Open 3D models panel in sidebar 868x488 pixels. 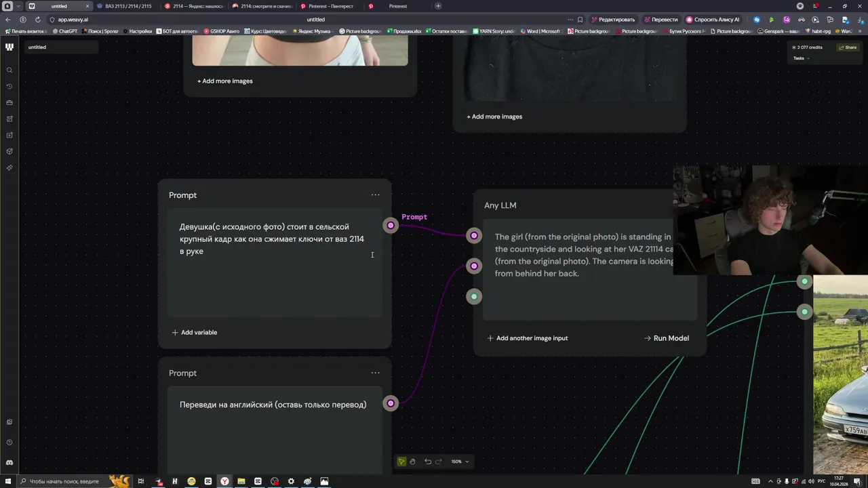[9, 151]
